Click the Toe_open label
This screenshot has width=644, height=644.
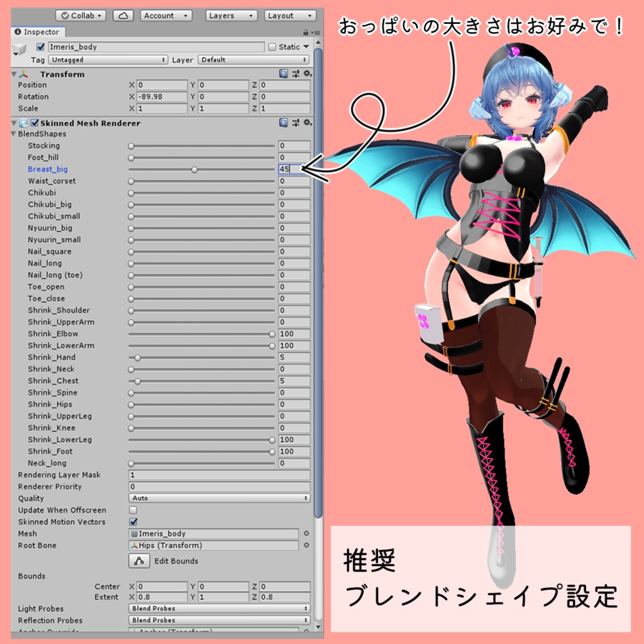coord(46,287)
